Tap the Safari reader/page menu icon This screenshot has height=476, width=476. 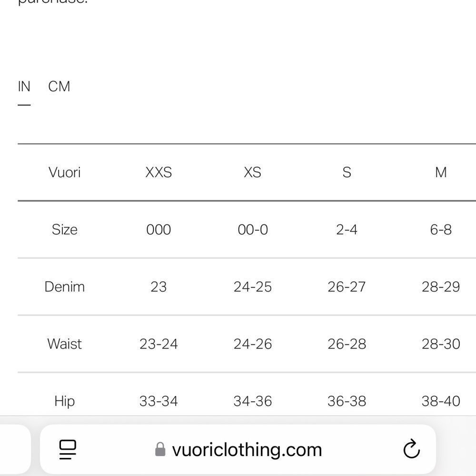click(x=68, y=450)
